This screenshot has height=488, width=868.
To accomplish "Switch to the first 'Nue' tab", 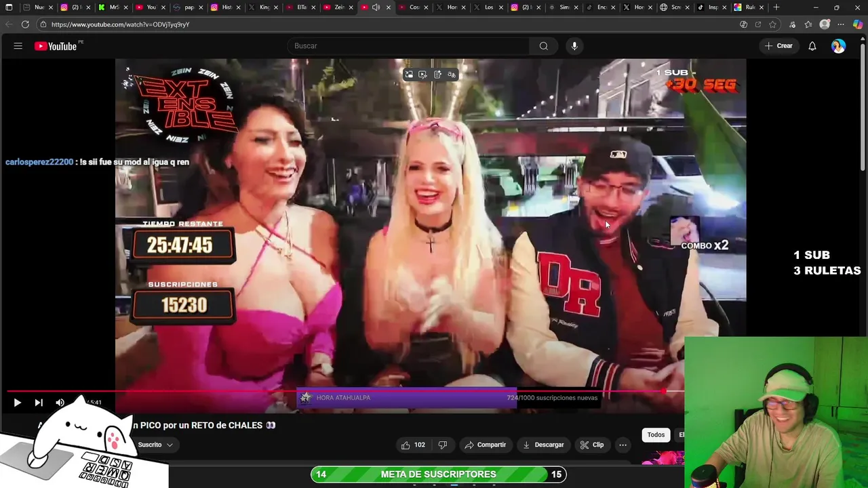I will [x=38, y=7].
